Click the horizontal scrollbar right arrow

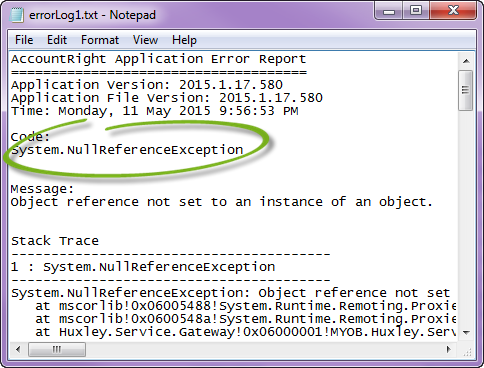(x=449, y=349)
